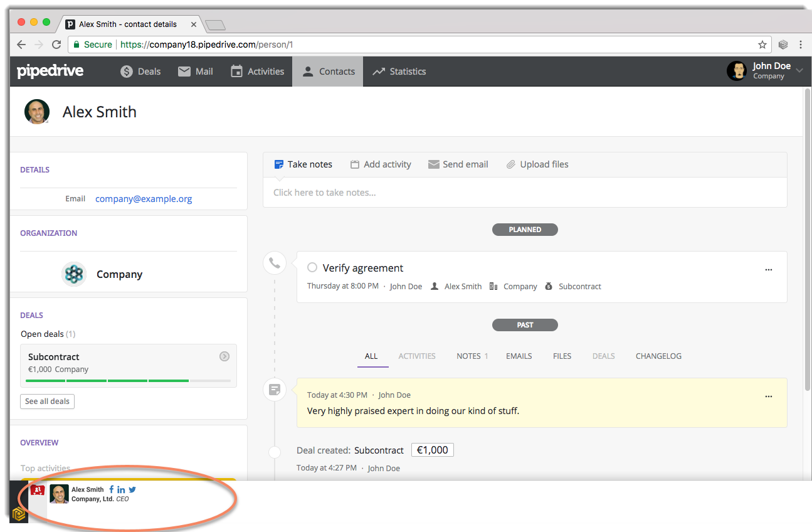
Task: Click Company link in Verify agreement row
Action: [520, 286]
